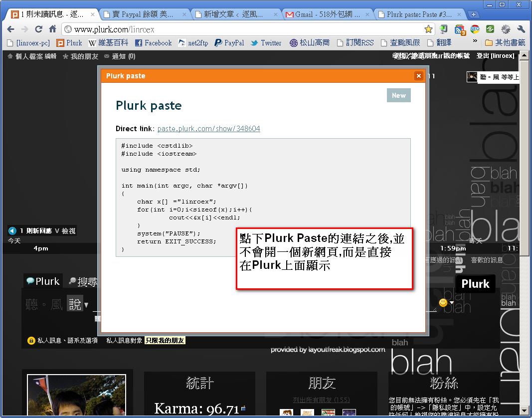The image size is (532, 418).
Task: Open the Twitter bookmark
Action: click(x=266, y=43)
